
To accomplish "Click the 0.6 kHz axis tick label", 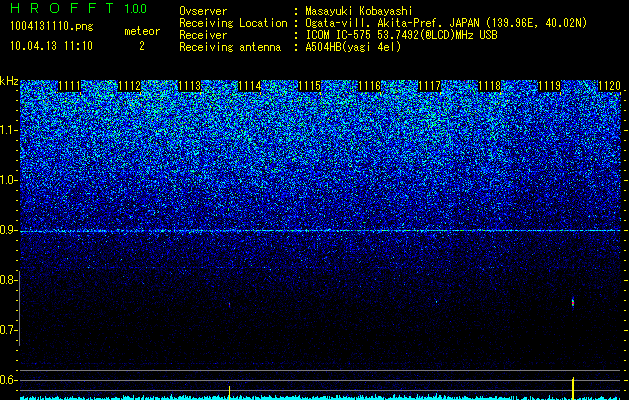I will click(9, 380).
